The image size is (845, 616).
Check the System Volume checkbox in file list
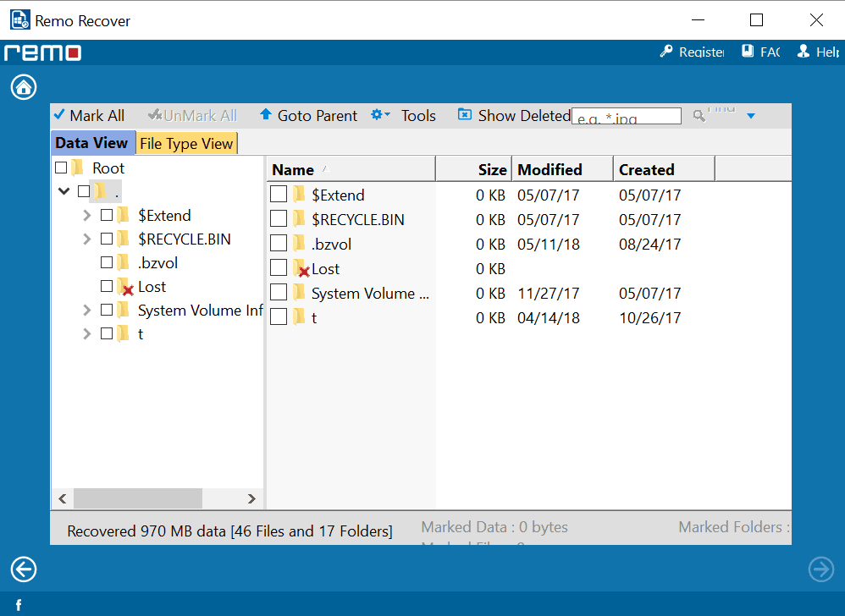coord(279,292)
